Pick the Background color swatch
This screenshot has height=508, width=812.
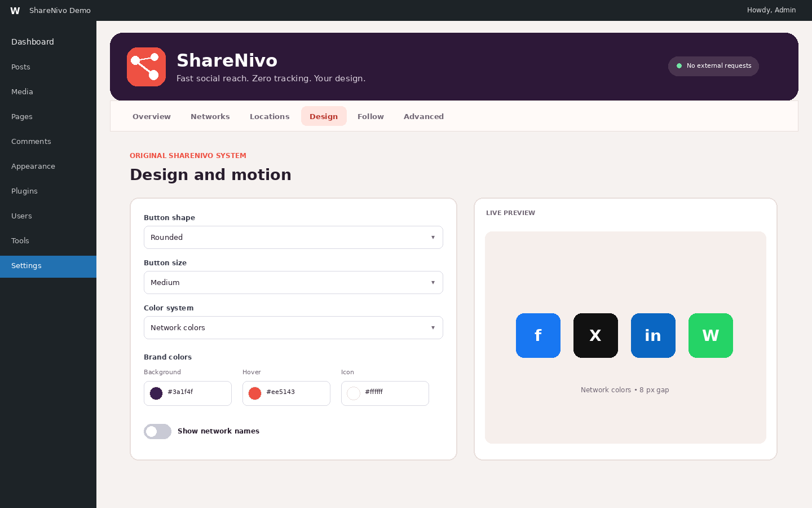156,393
